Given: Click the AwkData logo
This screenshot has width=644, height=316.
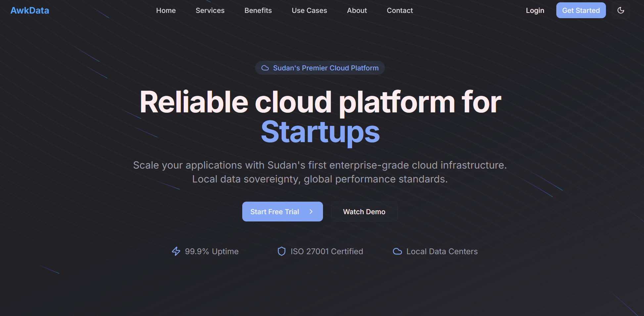Looking at the screenshot, I should pos(30,10).
